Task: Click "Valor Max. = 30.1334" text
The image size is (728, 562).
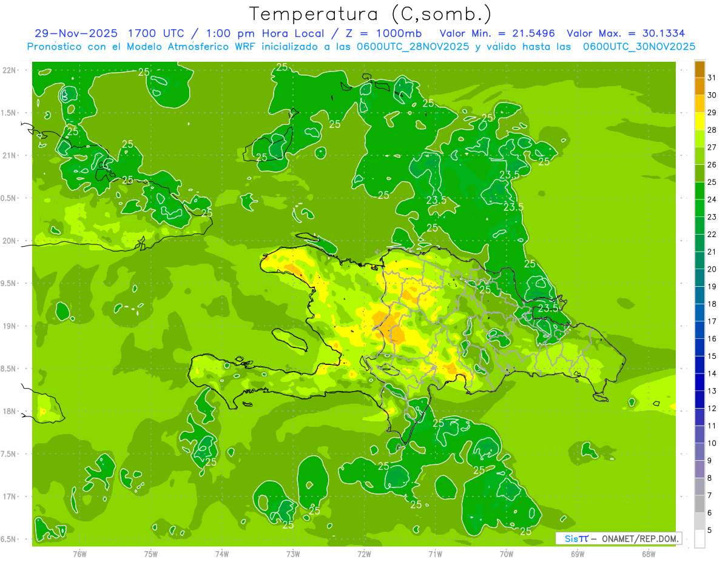Action: tap(625, 33)
